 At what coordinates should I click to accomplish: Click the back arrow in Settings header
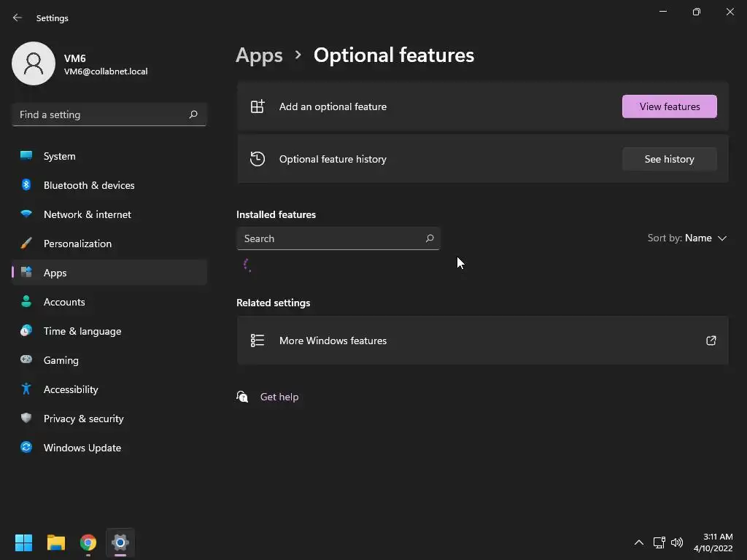[18, 17]
